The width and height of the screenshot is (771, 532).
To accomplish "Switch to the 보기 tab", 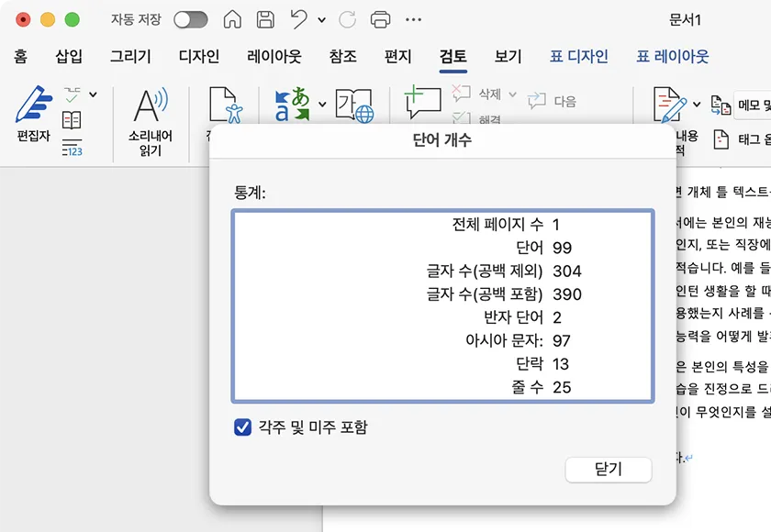I will pyautogui.click(x=508, y=57).
